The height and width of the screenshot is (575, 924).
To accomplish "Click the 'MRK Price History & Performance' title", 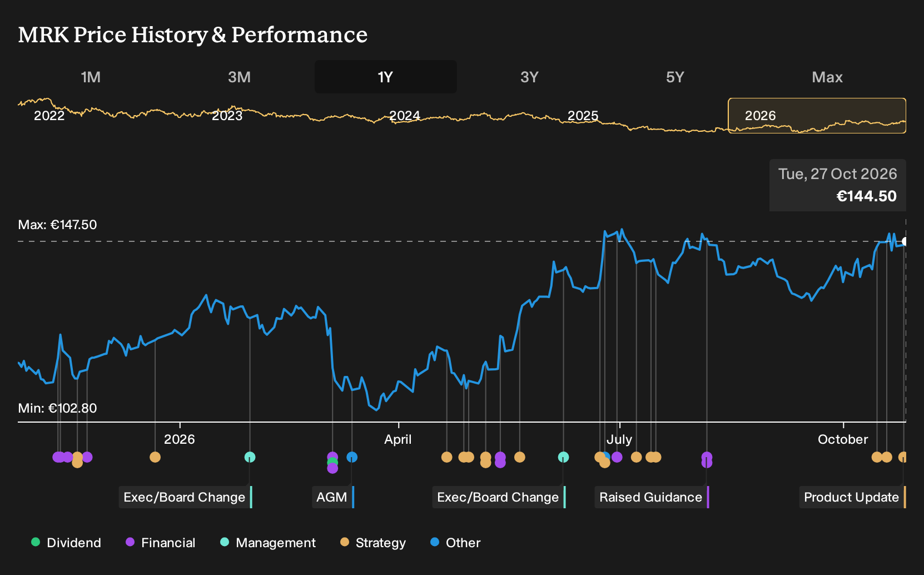I will pos(193,34).
